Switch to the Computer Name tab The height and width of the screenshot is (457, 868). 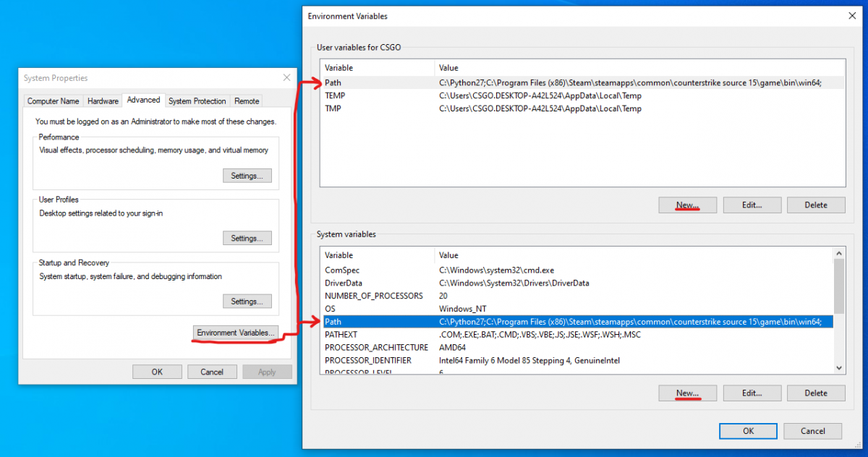point(53,101)
